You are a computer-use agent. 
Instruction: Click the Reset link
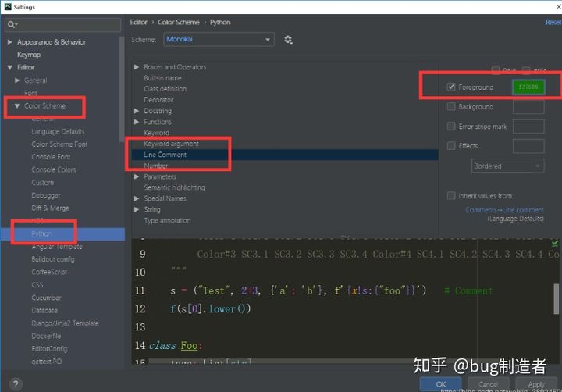553,22
